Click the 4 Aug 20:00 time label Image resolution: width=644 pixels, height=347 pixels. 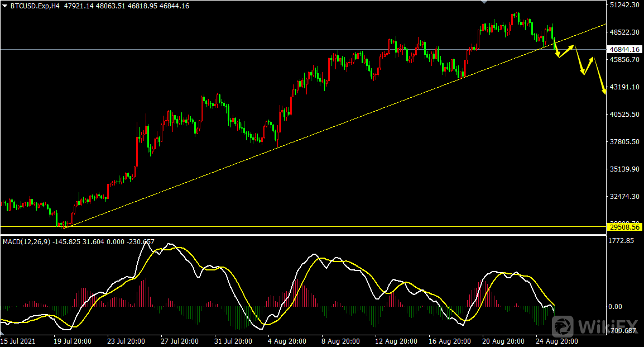point(287,341)
